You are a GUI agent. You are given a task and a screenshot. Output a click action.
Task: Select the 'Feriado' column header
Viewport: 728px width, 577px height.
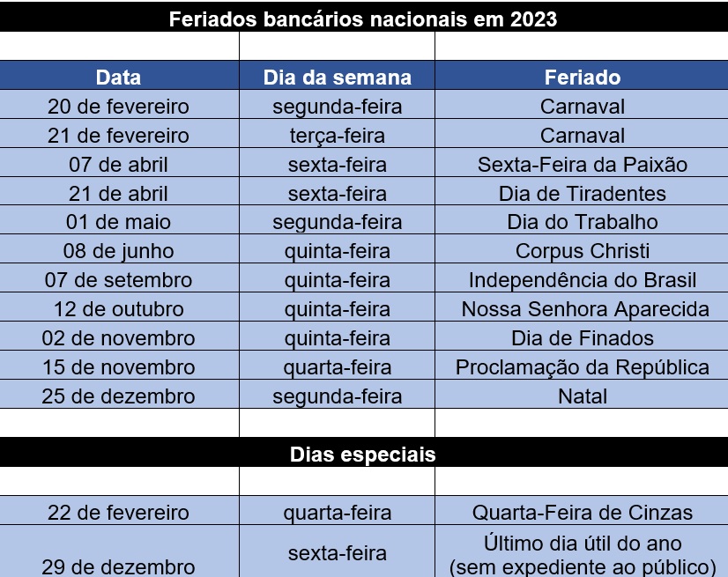(582, 76)
